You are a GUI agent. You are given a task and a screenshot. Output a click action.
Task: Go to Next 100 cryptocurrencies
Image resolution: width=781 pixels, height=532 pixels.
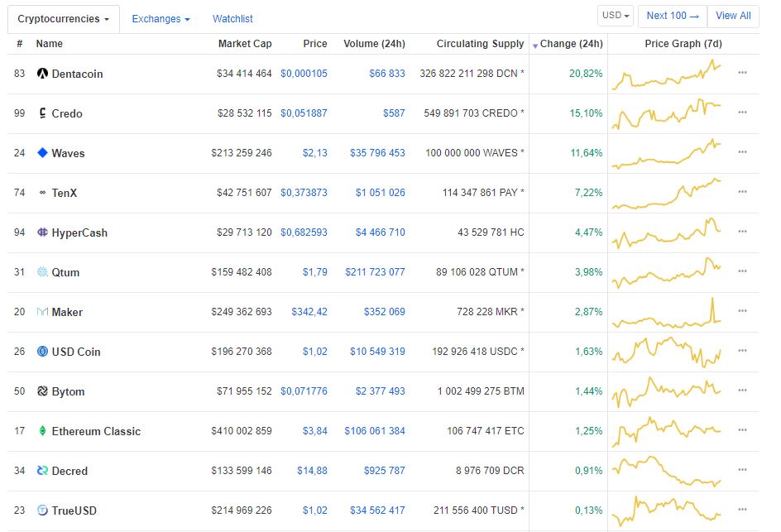(673, 16)
